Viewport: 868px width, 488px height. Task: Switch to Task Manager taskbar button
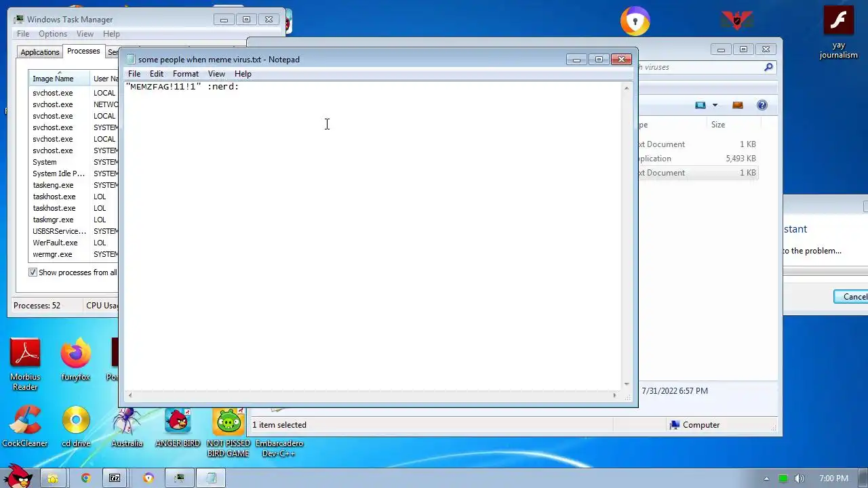point(179,479)
